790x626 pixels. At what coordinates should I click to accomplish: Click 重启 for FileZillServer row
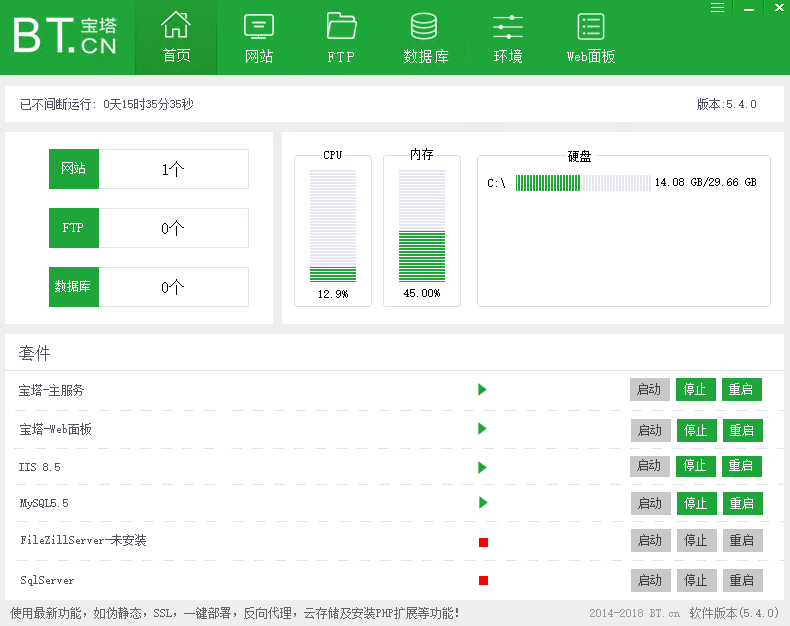[743, 541]
